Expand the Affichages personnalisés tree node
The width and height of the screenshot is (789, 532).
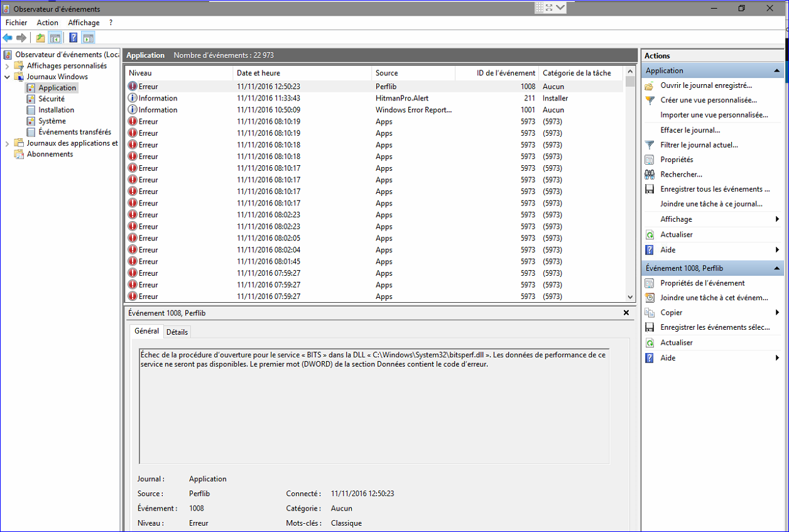pyautogui.click(x=8, y=66)
